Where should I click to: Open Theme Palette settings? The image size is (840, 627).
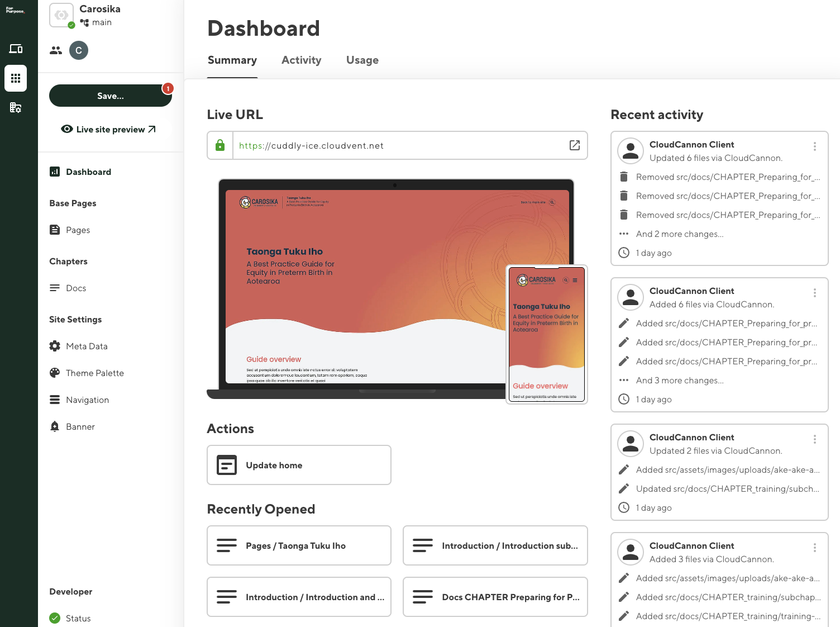point(94,373)
